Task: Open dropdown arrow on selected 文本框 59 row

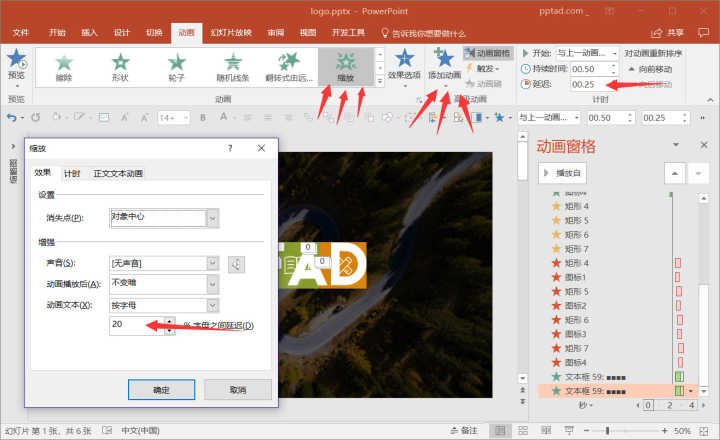Action: [690, 391]
